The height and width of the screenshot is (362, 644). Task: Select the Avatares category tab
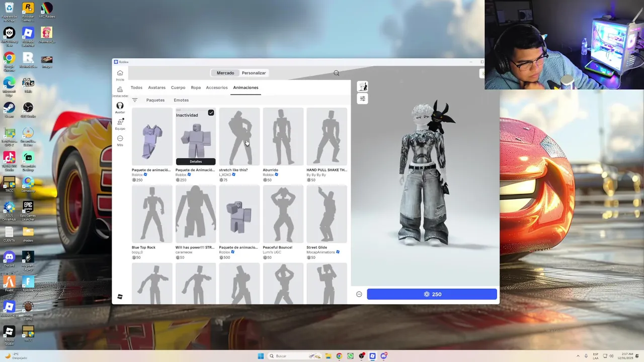(156, 87)
